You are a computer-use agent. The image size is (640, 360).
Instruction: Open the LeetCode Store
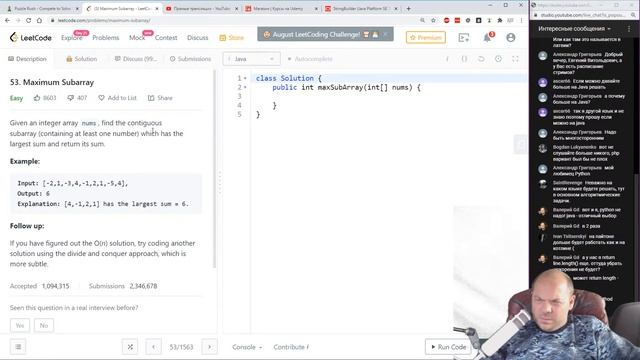231,38
